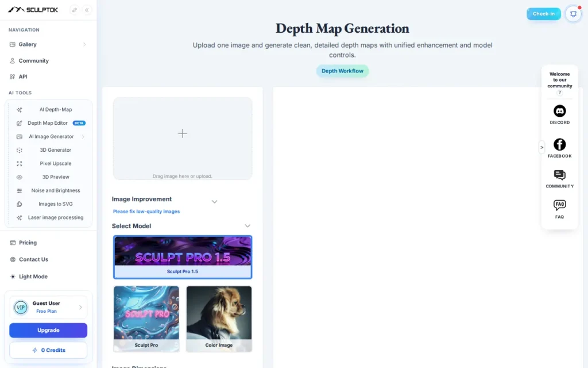Click the Images to SVG icon
Image resolution: width=588 pixels, height=368 pixels.
coord(20,204)
